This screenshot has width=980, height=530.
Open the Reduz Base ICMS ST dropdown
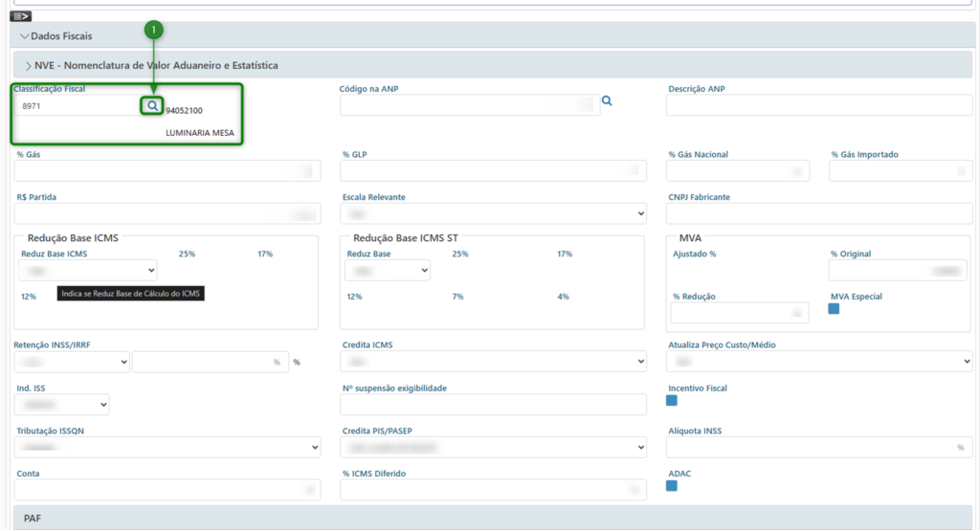388,271
